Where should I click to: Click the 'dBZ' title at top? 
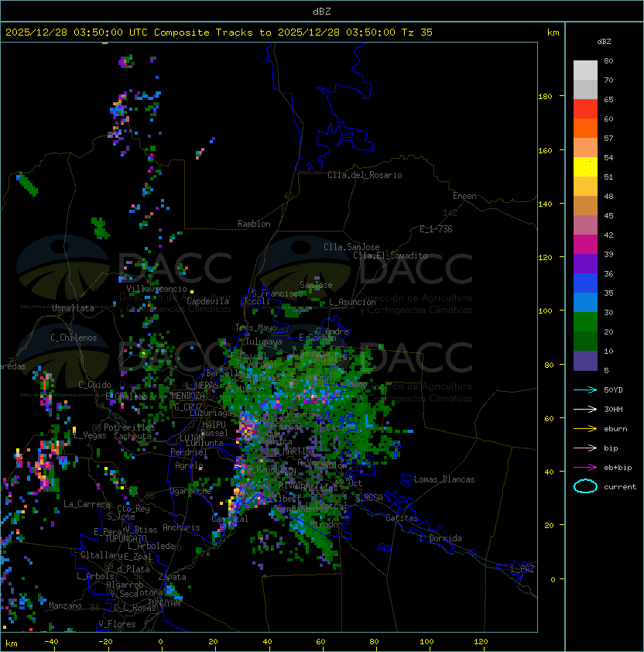[322, 12]
